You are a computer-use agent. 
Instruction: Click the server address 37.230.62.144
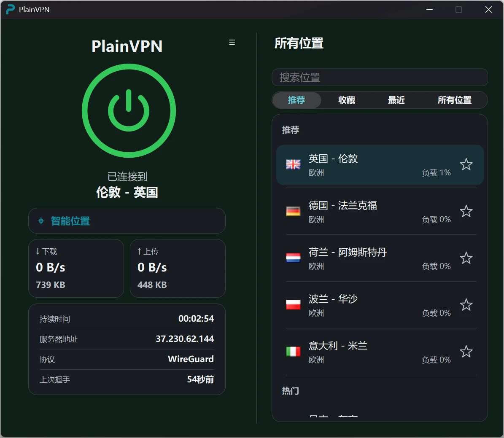click(184, 339)
